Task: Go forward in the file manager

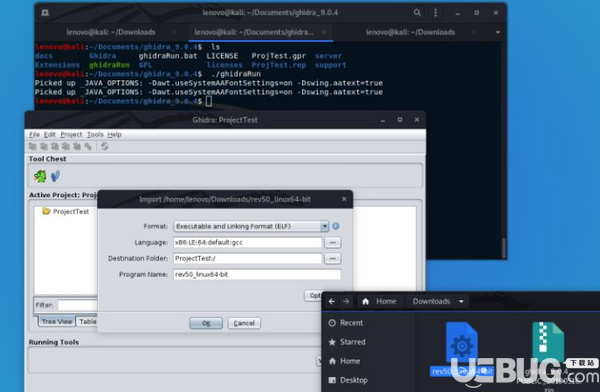Action: click(346, 302)
